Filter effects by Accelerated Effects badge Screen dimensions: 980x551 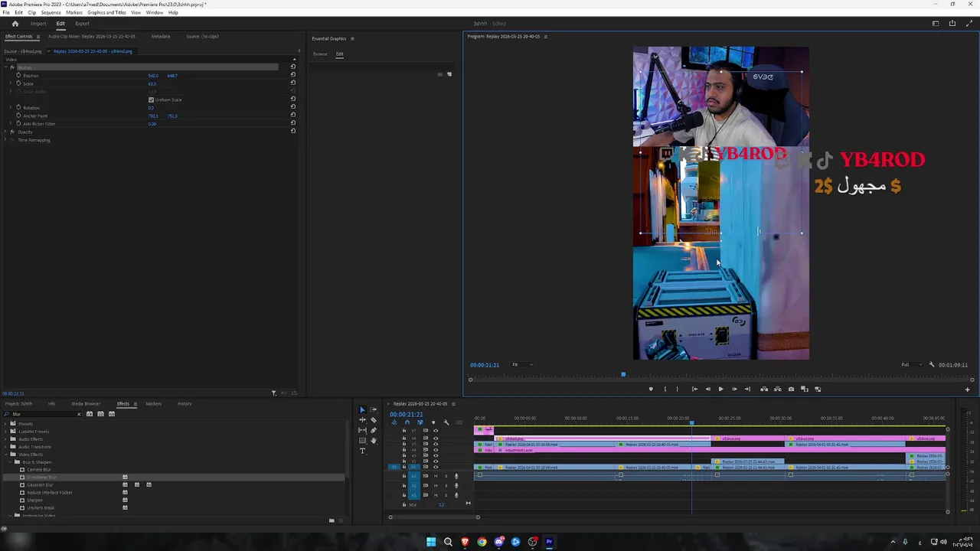point(90,414)
